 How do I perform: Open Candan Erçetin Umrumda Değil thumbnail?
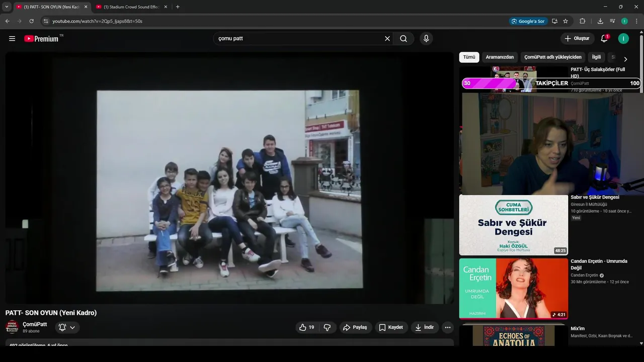pos(514,289)
